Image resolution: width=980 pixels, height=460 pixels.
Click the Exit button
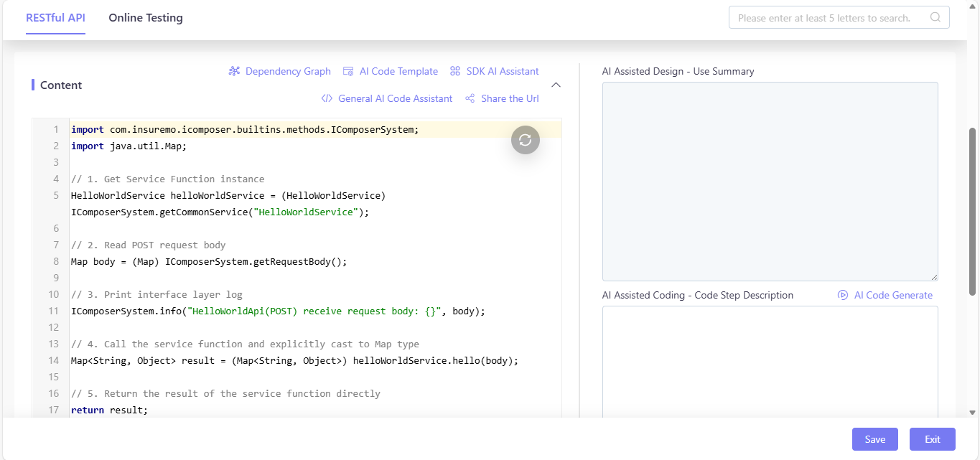(933, 439)
